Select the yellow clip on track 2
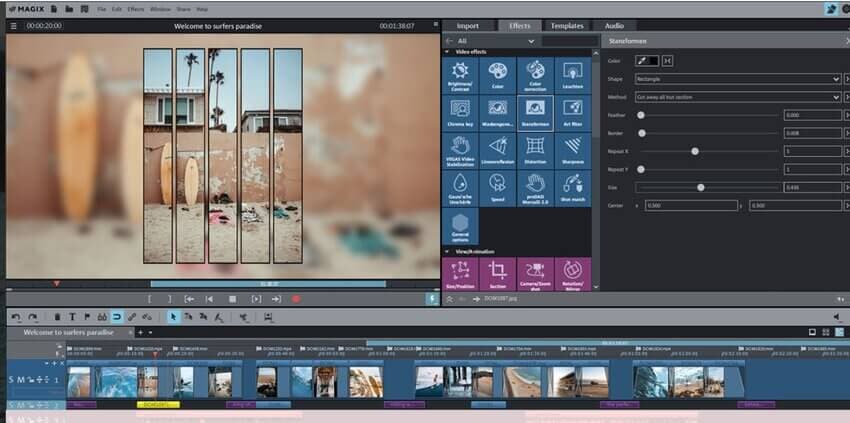The width and height of the screenshot is (850, 423). click(158, 405)
